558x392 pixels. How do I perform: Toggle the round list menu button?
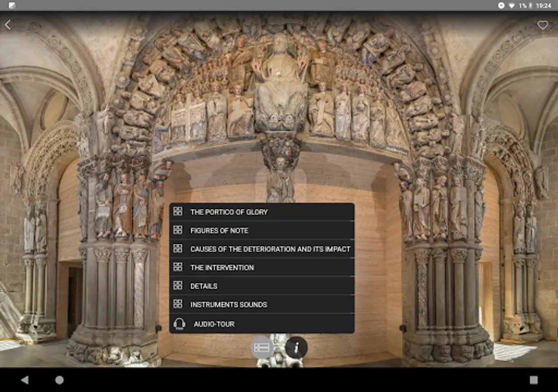tap(262, 347)
